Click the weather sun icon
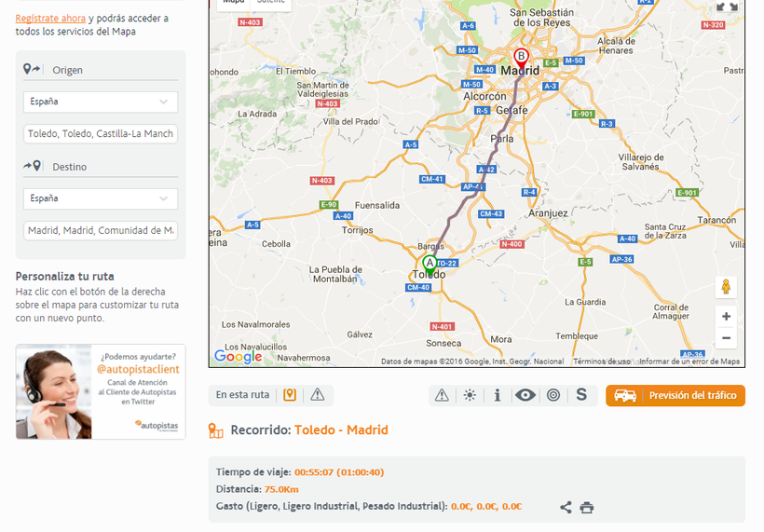 (x=470, y=395)
